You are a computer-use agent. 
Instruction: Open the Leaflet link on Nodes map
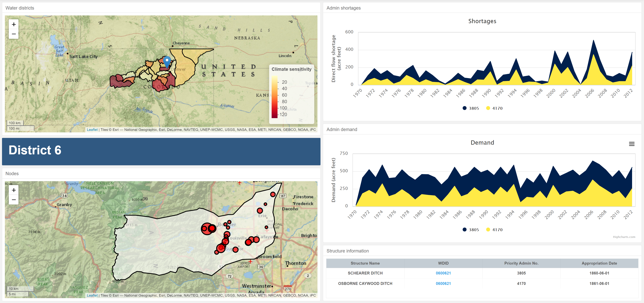point(92,295)
